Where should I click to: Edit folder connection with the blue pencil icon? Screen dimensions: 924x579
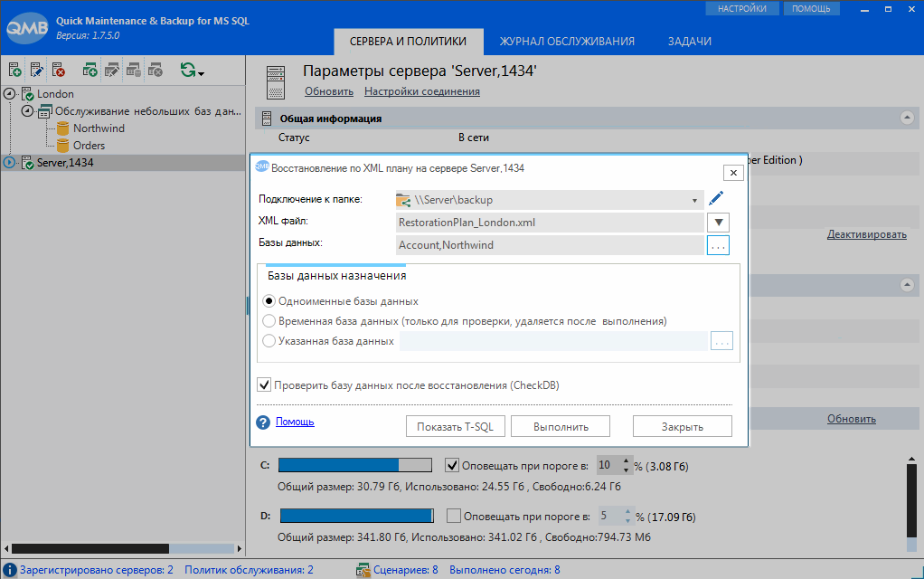coord(716,199)
